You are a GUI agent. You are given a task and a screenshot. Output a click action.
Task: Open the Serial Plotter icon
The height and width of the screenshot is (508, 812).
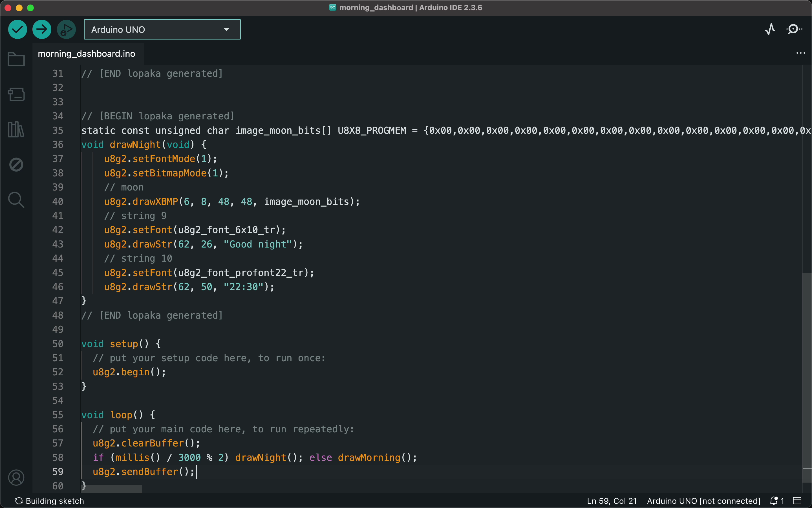point(770,30)
